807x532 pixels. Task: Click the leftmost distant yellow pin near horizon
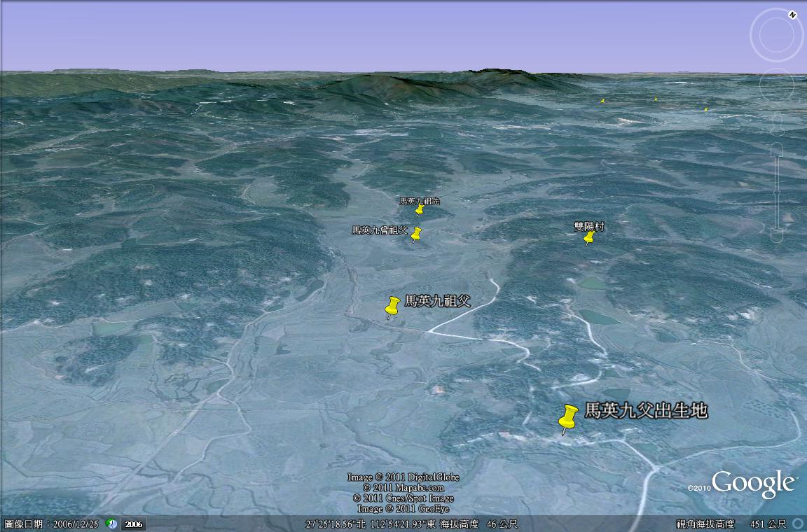pos(602,101)
